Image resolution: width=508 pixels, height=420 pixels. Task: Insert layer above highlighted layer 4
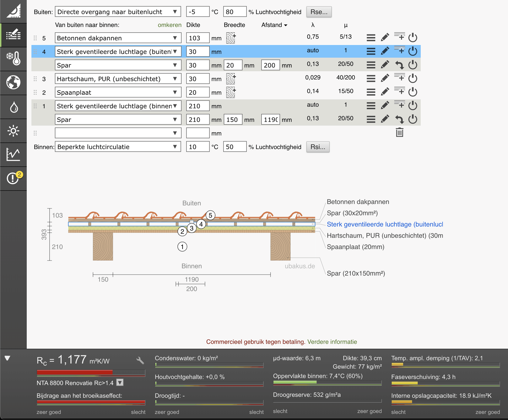399,50
